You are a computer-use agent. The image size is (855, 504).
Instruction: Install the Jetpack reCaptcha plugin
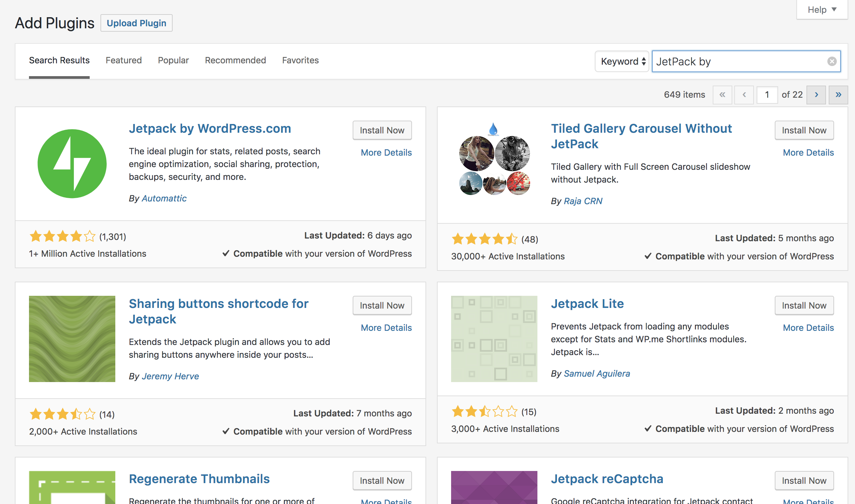click(x=804, y=481)
